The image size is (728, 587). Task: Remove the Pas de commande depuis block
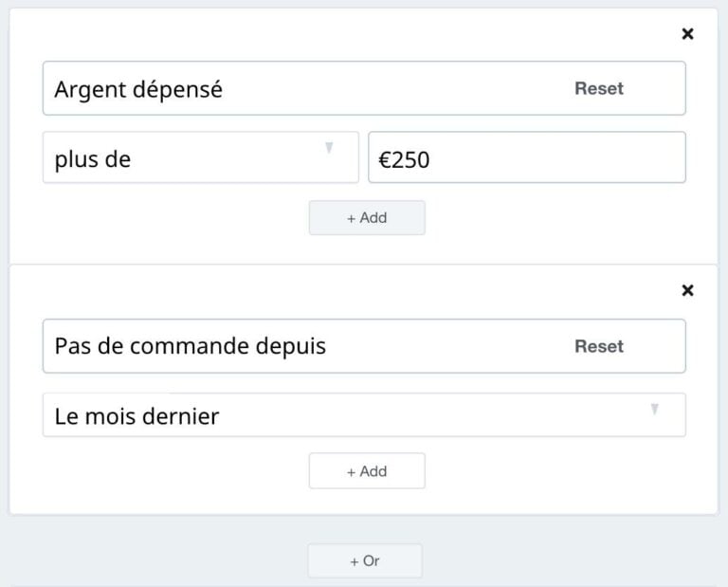pyautogui.click(x=687, y=291)
